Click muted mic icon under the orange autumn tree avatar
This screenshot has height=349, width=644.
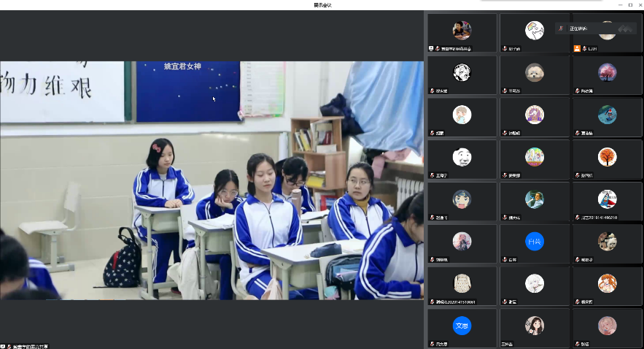578,175
